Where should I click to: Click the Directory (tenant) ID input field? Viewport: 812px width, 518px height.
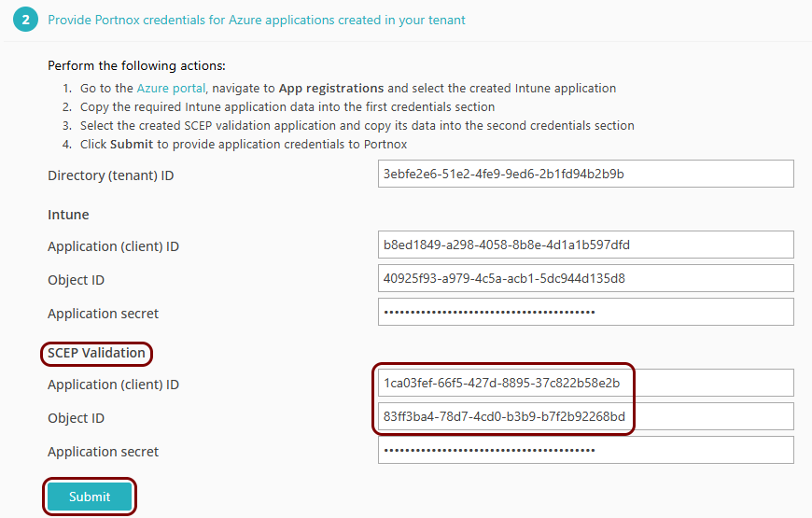click(x=586, y=174)
